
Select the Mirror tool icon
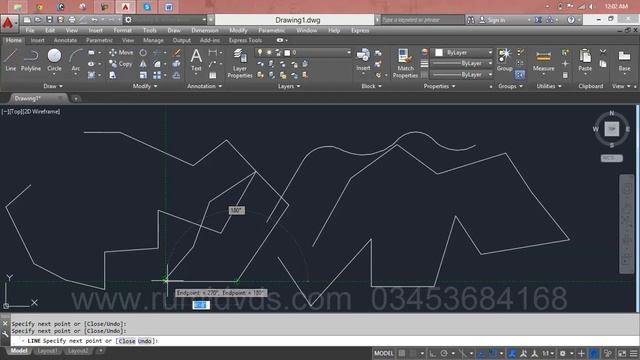pyautogui.click(x=143, y=64)
